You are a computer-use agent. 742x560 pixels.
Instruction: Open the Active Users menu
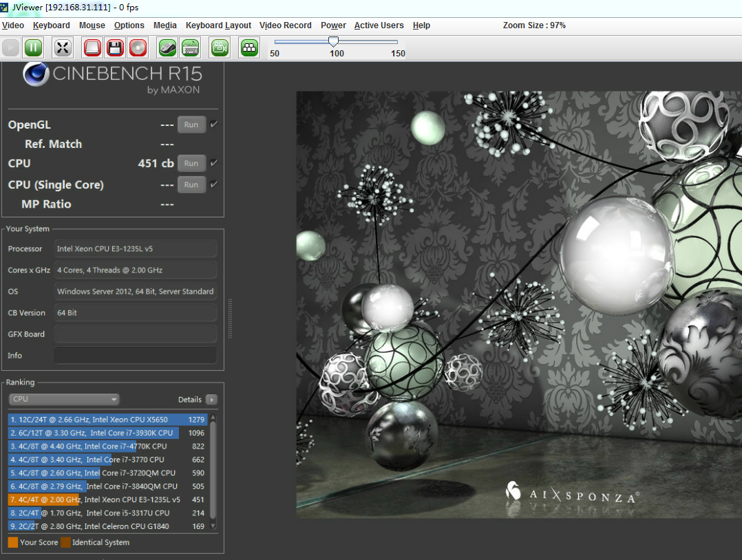click(x=379, y=25)
